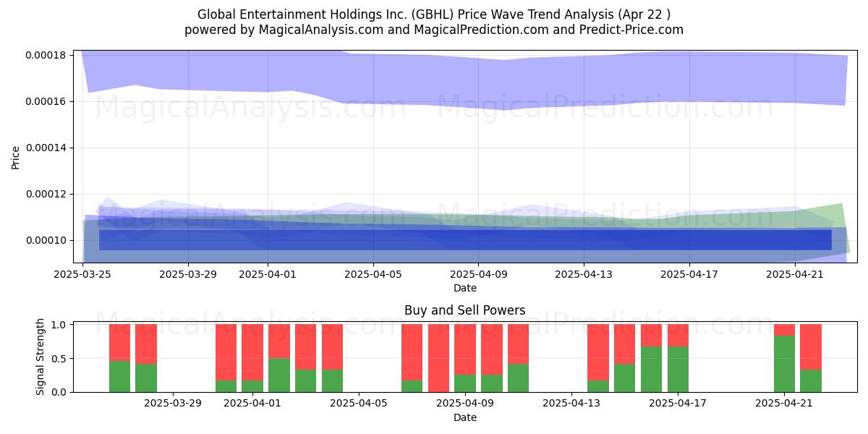Viewport: 868px width, 434px height.
Task: Click the 2025-04-01 tick under Buy and Sell chart
Action: [x=252, y=404]
